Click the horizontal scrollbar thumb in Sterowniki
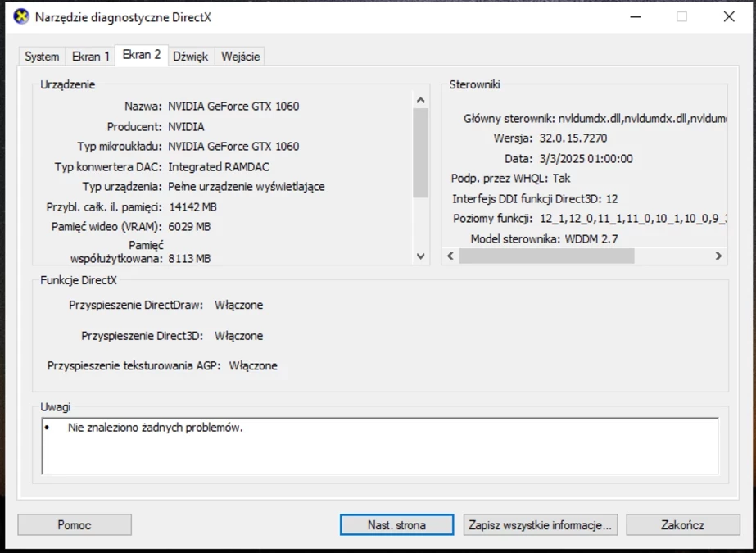Viewport: 756px width, 553px height. point(546,256)
